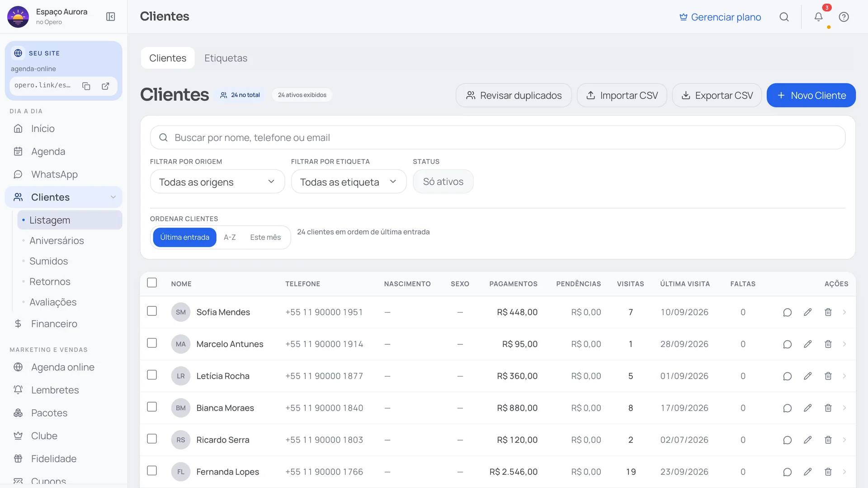Open Sumidos under Clientes

(x=70, y=261)
